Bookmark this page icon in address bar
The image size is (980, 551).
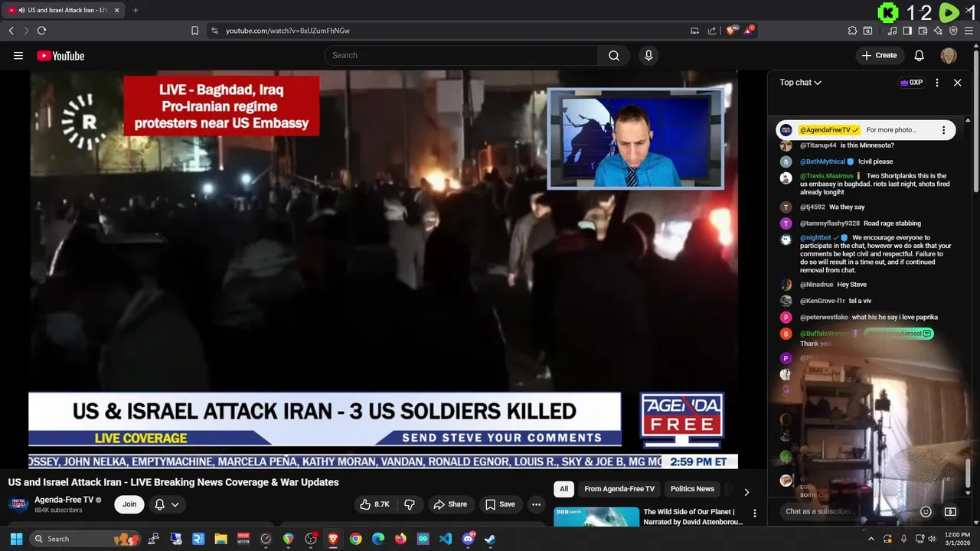[194, 31]
